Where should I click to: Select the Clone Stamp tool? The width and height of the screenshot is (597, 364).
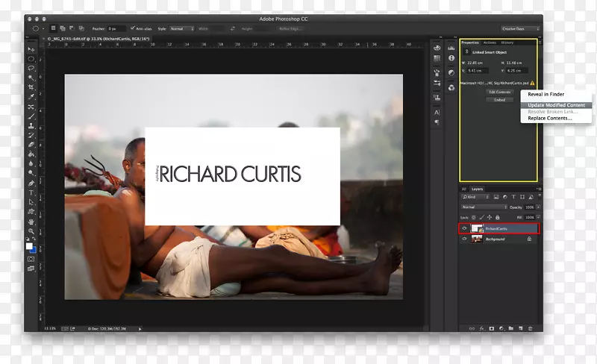coord(31,125)
